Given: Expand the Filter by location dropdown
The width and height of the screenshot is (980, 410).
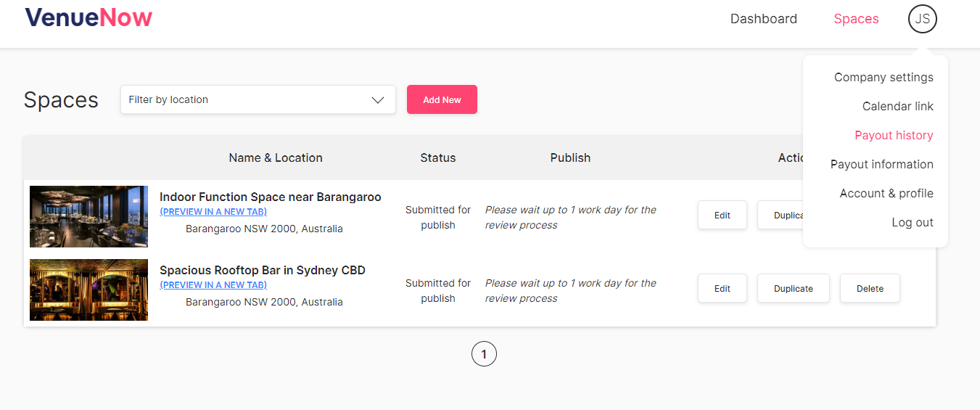Looking at the screenshot, I should (x=258, y=99).
